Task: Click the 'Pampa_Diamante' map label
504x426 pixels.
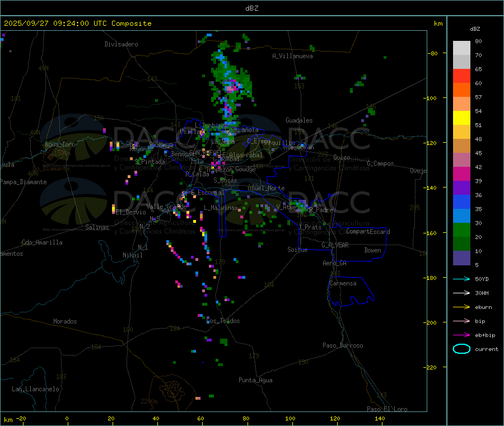Action: [23, 182]
